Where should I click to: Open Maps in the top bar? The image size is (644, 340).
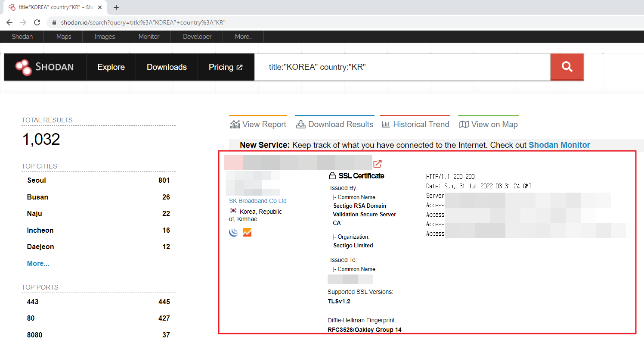pyautogui.click(x=64, y=37)
